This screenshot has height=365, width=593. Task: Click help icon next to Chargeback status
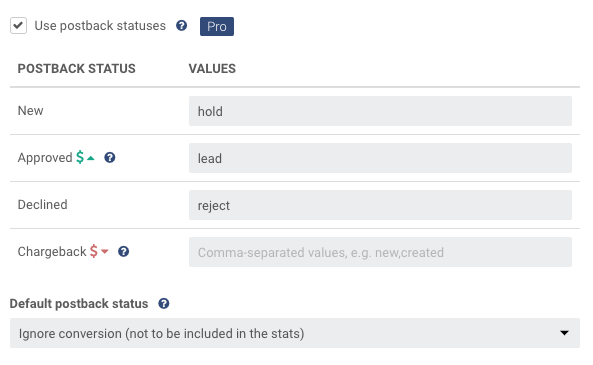[x=123, y=252]
